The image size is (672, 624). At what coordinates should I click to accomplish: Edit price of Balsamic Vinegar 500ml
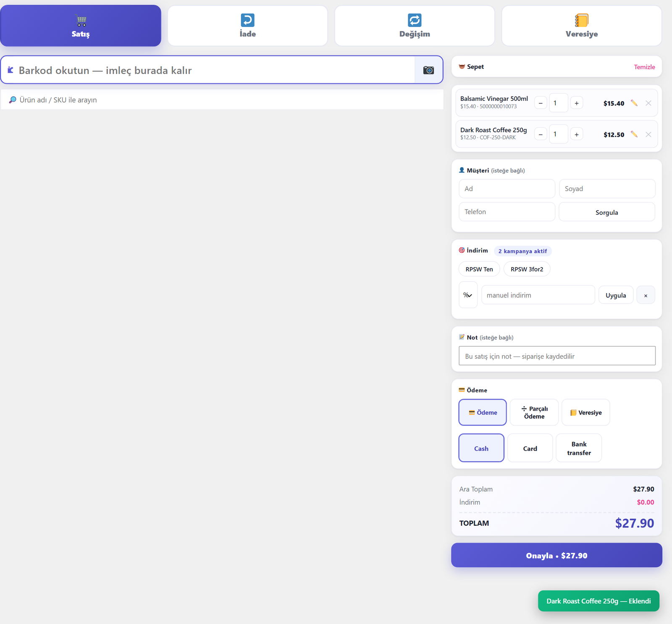click(x=634, y=103)
